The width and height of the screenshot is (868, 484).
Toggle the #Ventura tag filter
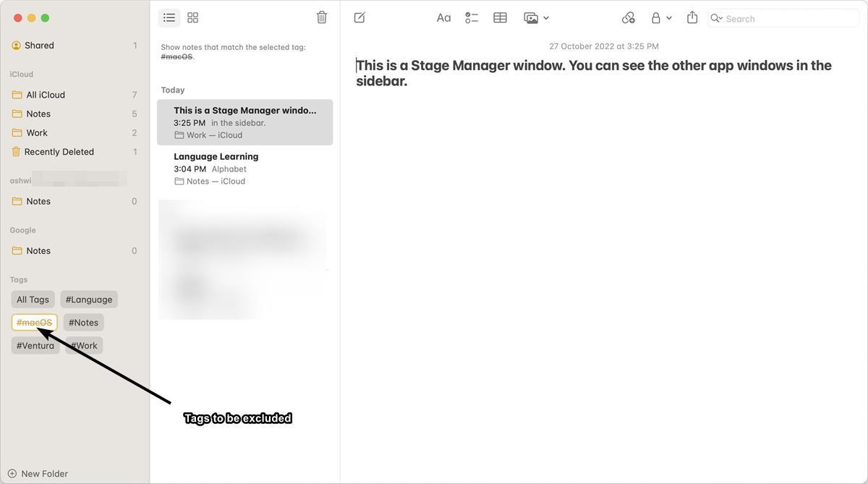(x=35, y=345)
